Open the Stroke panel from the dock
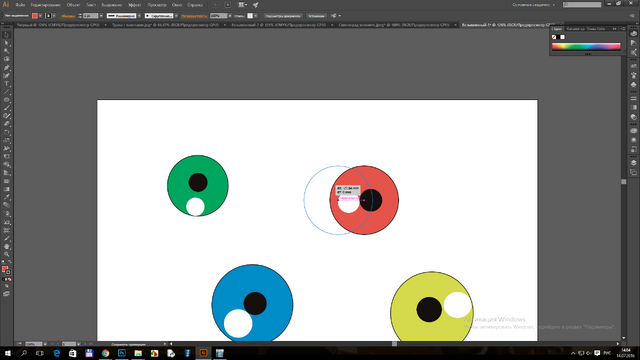640x360 pixels. click(x=633, y=99)
